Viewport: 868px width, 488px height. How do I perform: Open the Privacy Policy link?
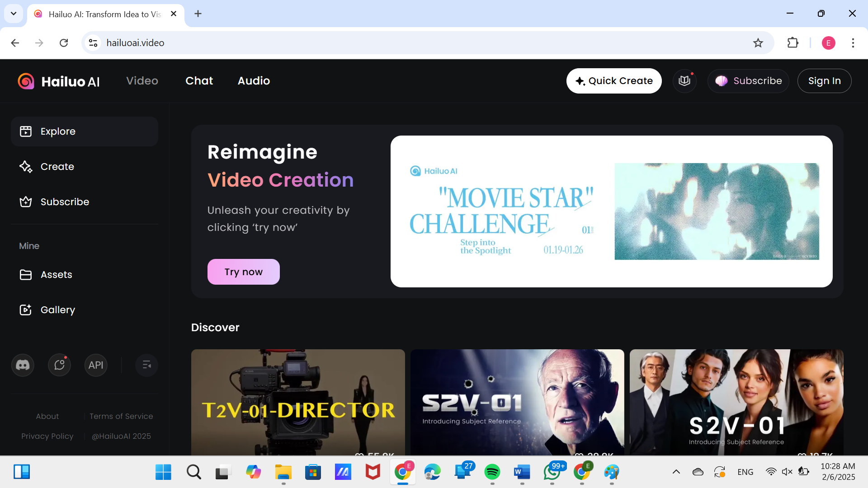tap(47, 436)
